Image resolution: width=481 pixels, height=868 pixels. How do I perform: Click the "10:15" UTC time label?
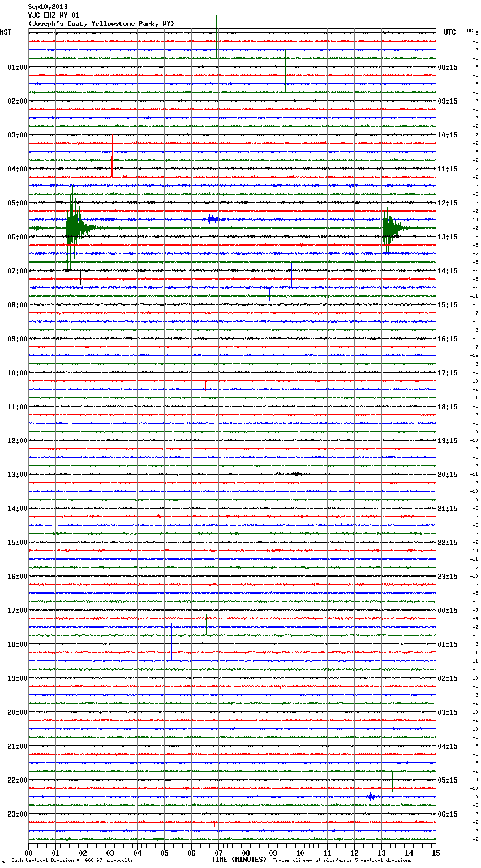pyautogui.click(x=448, y=135)
